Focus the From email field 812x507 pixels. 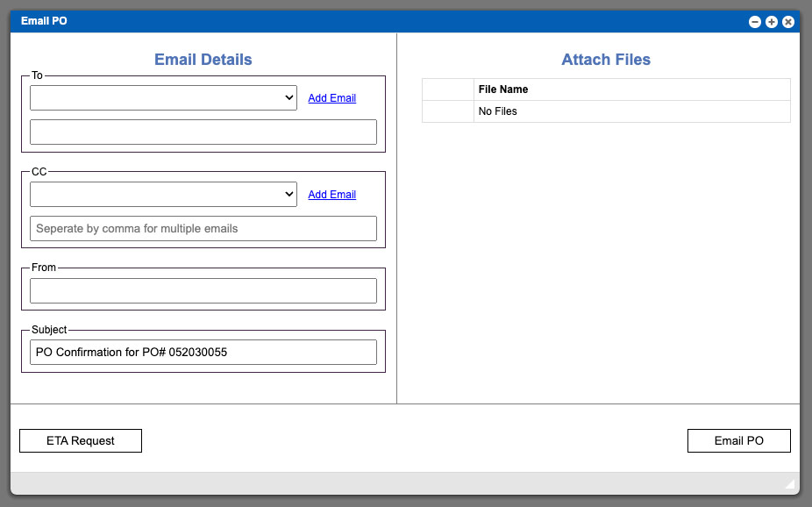pos(203,290)
